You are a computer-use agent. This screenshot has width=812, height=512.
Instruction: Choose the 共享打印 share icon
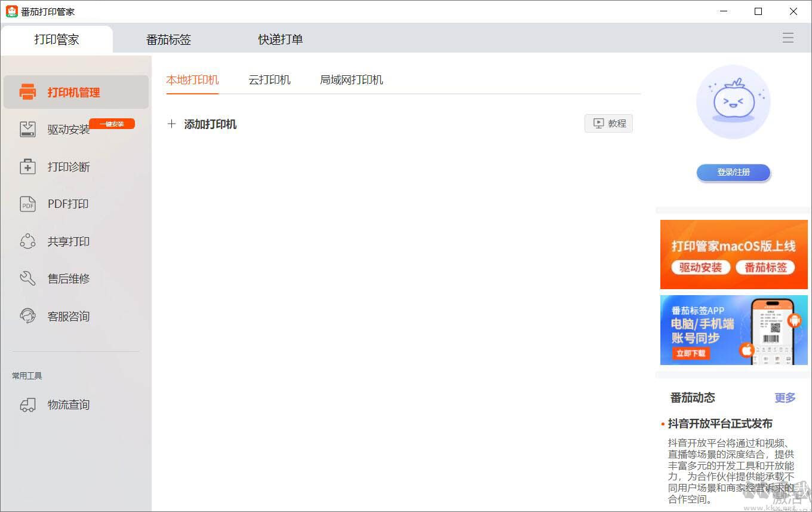(28, 241)
